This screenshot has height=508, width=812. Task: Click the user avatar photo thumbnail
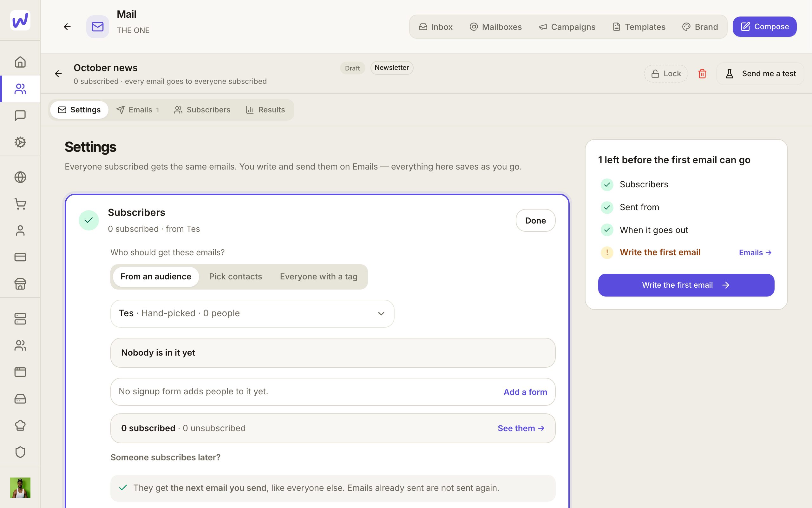pyautogui.click(x=20, y=487)
